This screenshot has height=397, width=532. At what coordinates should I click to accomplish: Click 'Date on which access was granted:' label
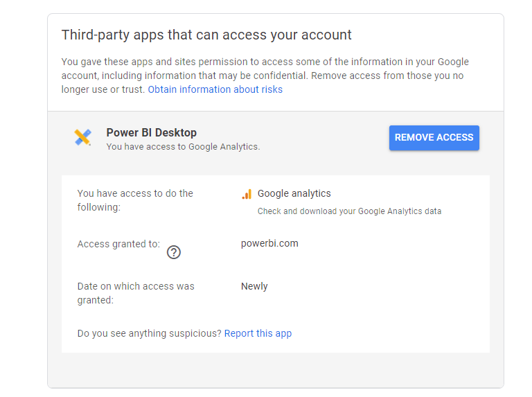[136, 293]
